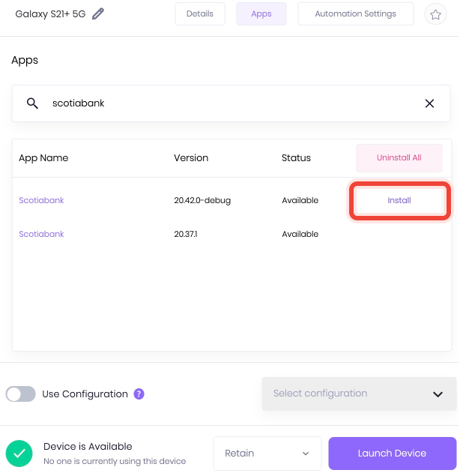The width and height of the screenshot is (463, 476).
Task: Open the Retain dropdown
Action: (x=267, y=454)
